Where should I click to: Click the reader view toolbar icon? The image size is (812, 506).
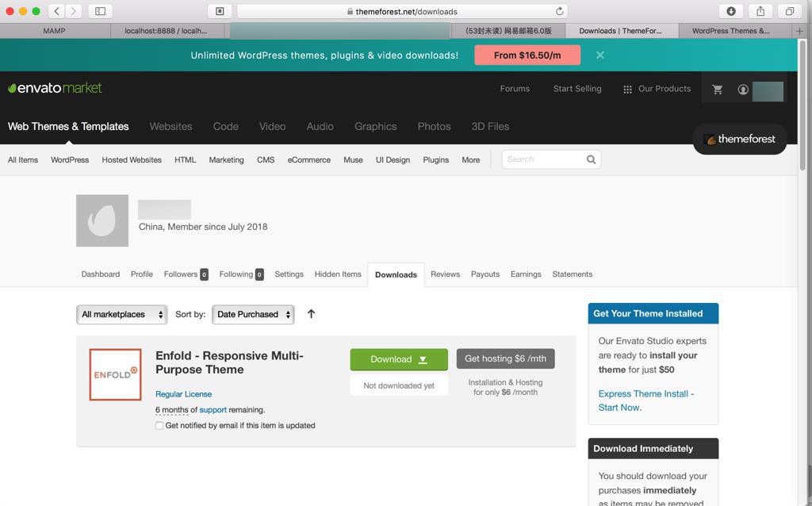pos(220,11)
